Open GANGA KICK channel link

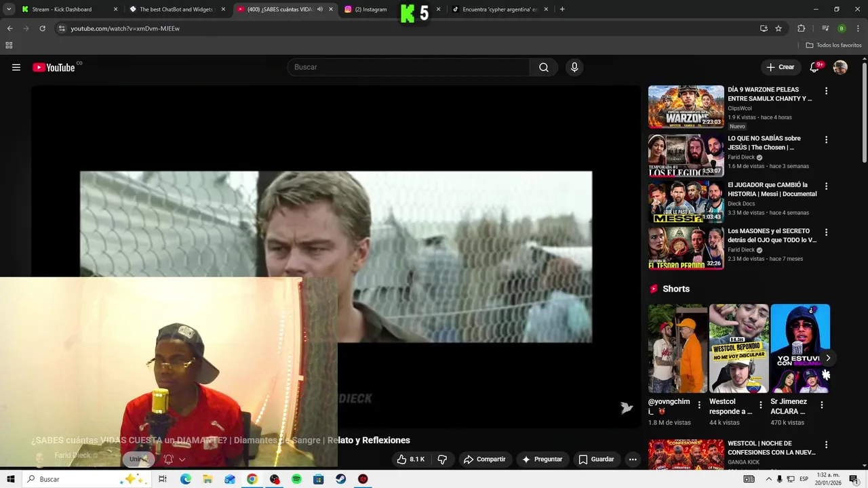coord(744,462)
